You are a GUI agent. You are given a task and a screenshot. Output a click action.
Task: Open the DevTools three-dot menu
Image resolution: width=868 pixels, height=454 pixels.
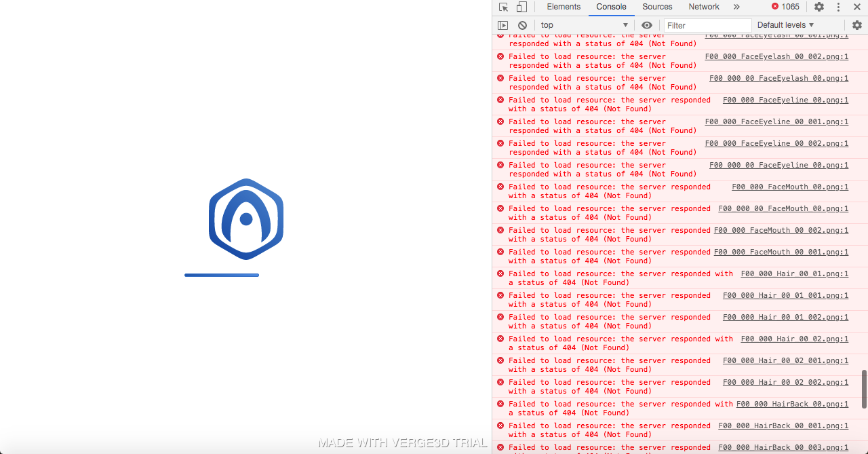point(838,7)
